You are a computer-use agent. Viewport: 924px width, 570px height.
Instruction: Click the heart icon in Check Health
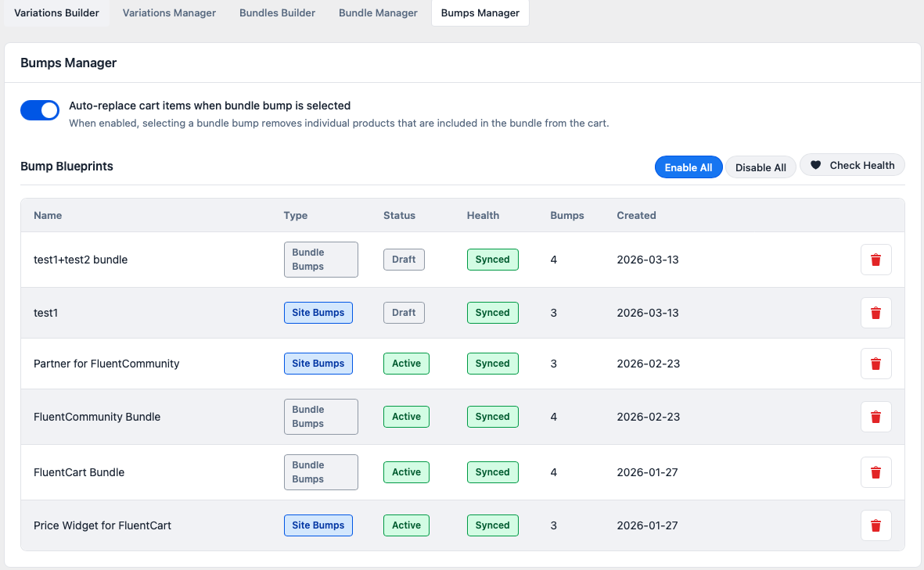click(815, 166)
